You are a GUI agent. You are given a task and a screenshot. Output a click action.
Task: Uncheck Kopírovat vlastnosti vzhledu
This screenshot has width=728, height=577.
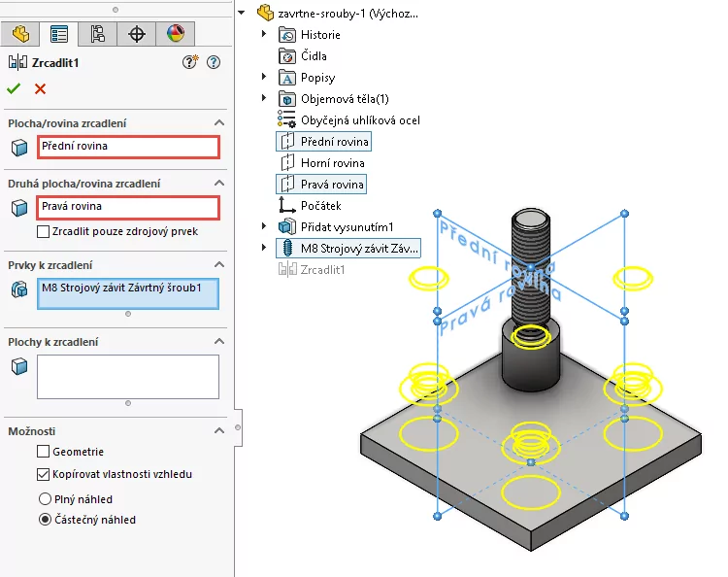43,474
